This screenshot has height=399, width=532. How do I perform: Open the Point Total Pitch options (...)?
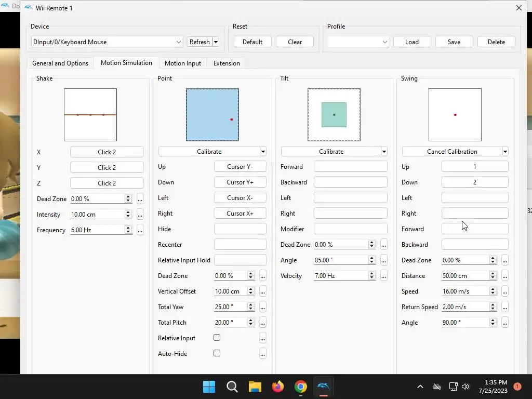[262, 323]
